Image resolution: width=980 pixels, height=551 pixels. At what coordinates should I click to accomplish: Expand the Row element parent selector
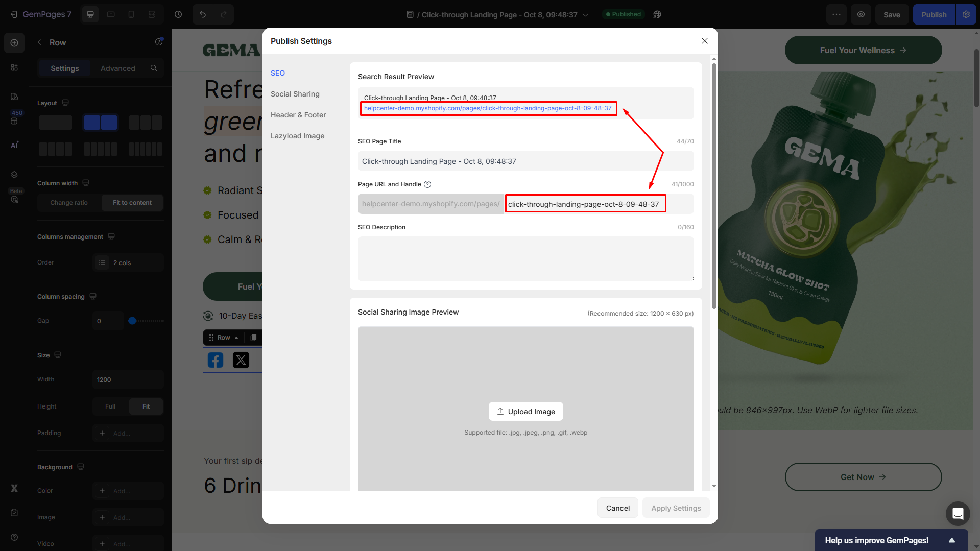pos(236,338)
